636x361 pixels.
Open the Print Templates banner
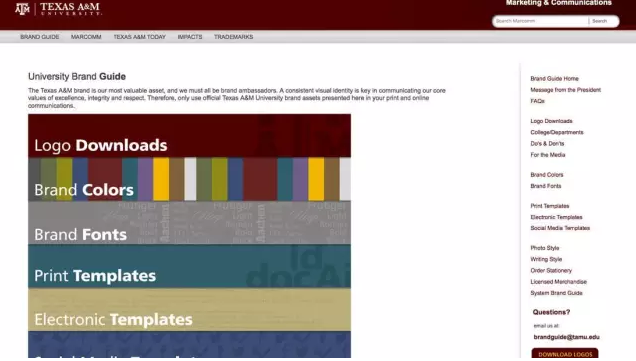pyautogui.click(x=189, y=266)
